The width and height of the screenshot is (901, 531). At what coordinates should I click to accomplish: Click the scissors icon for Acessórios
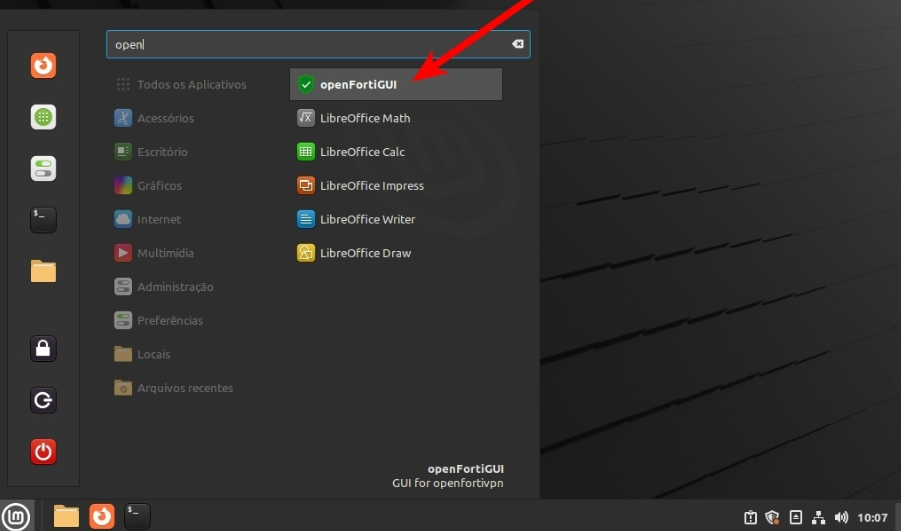tap(123, 118)
